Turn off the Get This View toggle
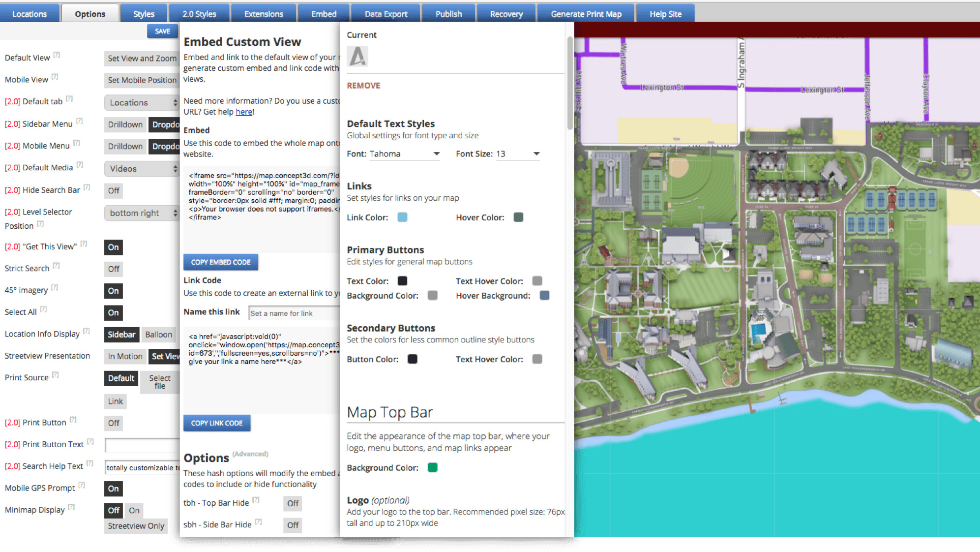Image resolution: width=980 pixels, height=552 pixels. point(113,247)
